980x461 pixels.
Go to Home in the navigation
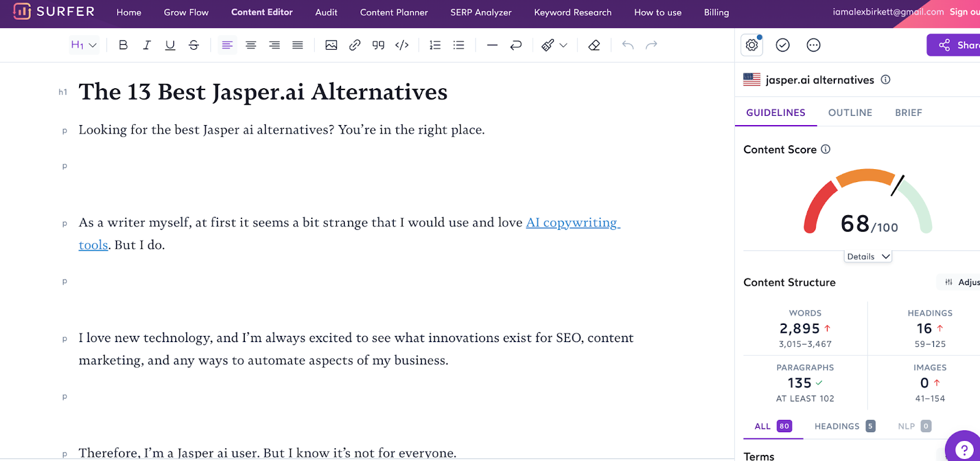click(129, 12)
